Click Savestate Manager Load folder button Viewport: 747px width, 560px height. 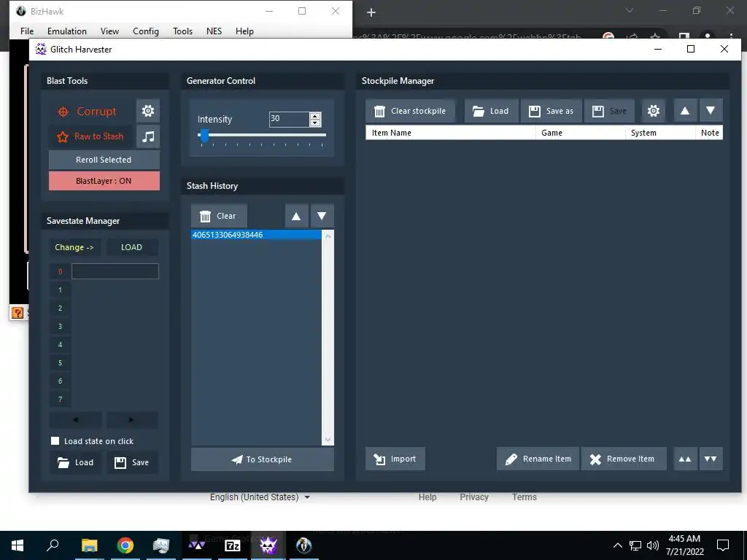tap(75, 462)
